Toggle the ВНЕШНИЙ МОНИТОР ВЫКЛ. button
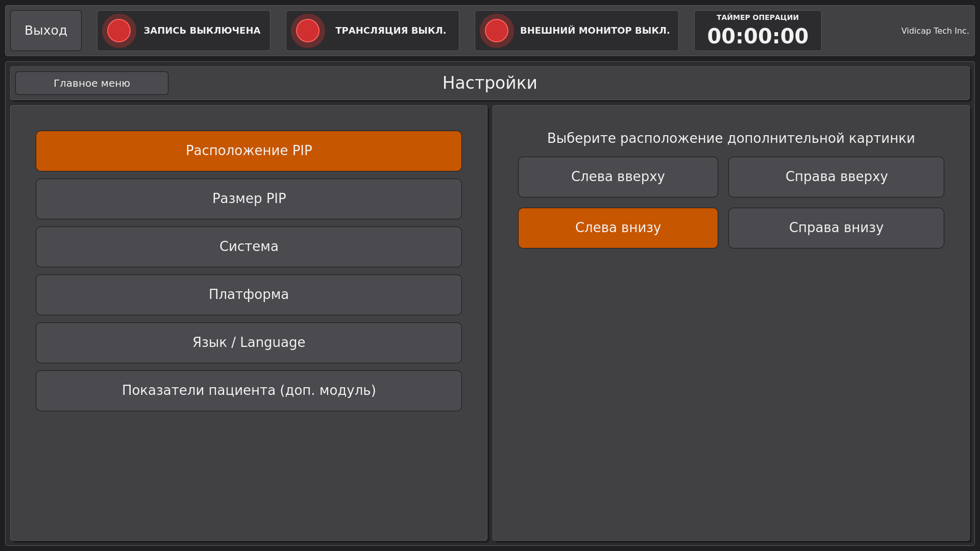 577,31
